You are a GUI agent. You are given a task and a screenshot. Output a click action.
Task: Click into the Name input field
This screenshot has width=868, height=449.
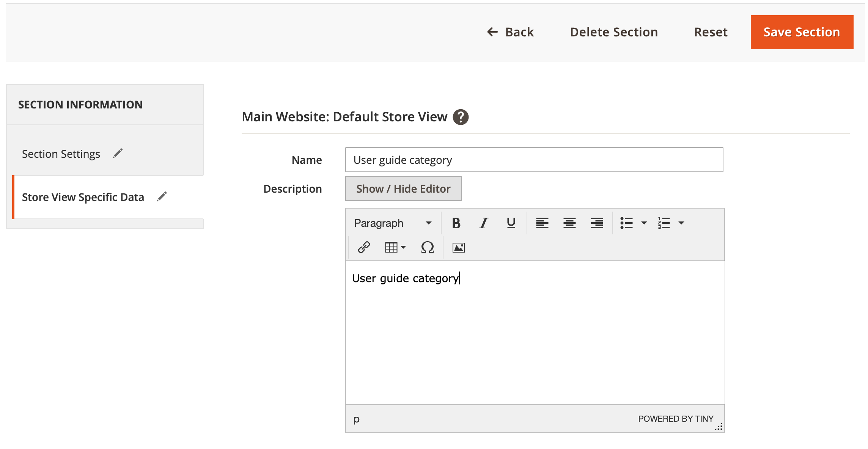534,160
